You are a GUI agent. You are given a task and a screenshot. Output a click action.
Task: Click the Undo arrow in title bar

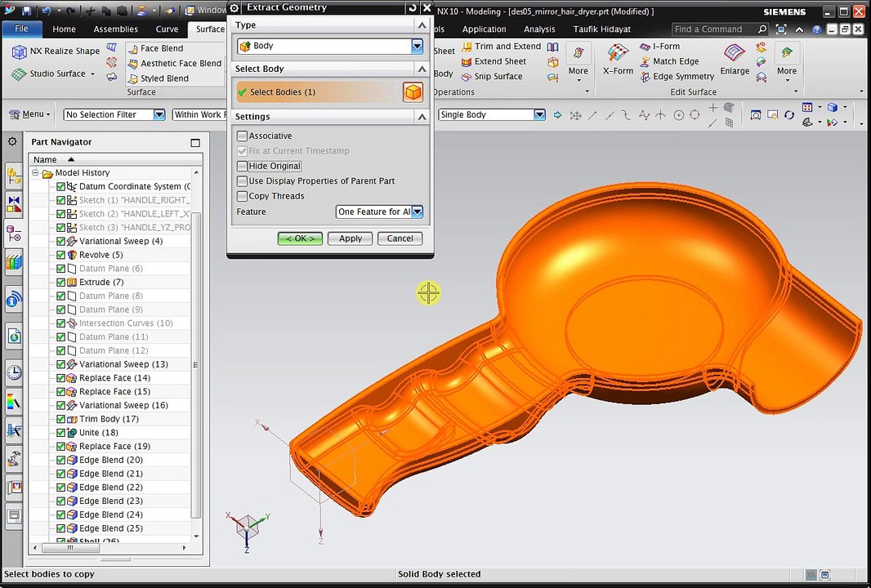pyautogui.click(x=47, y=11)
